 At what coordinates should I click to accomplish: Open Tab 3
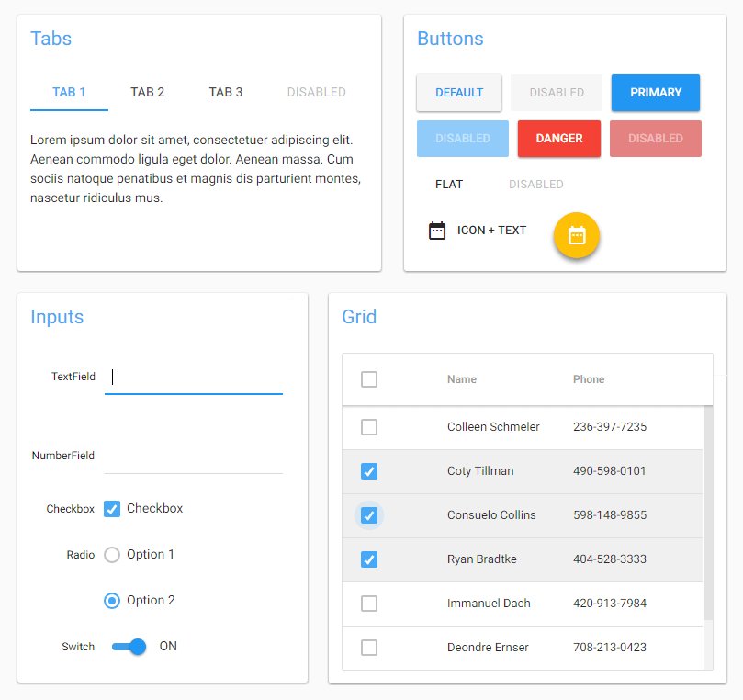pyautogui.click(x=226, y=92)
